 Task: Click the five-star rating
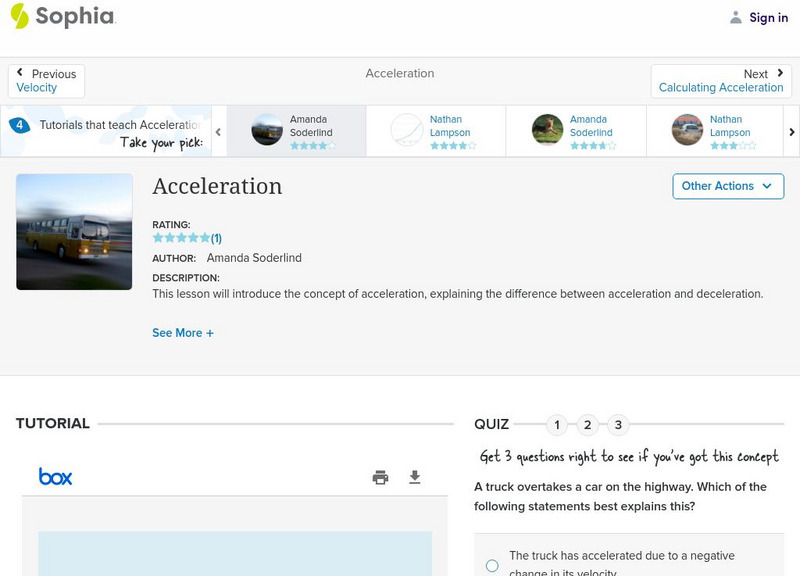181,238
